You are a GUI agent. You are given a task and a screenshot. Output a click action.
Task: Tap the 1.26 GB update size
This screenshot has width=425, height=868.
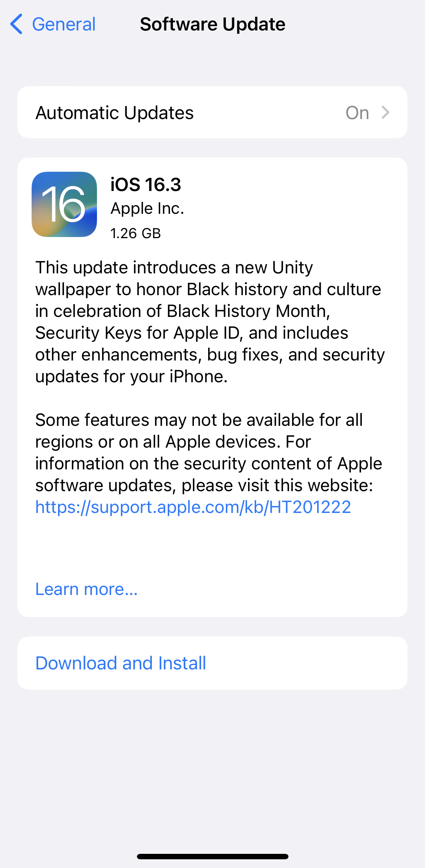135,233
